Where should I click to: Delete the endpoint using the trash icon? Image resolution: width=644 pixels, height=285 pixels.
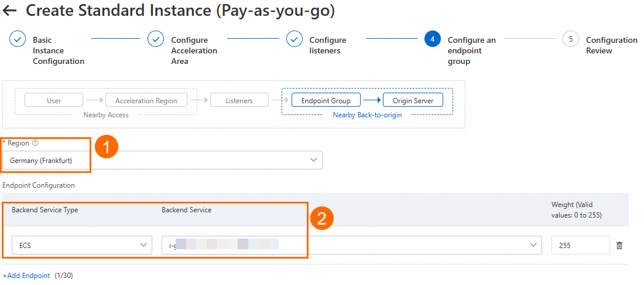point(619,246)
